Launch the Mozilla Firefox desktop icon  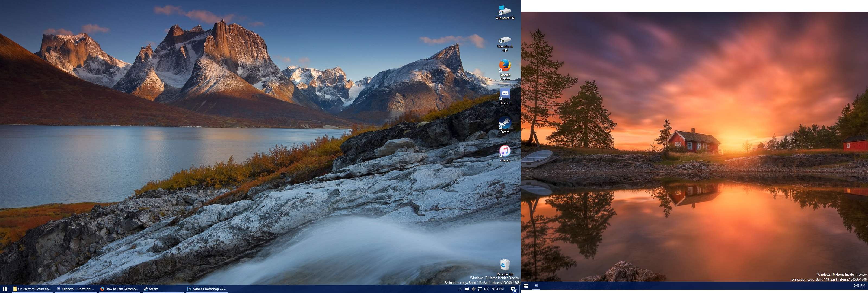[505, 66]
